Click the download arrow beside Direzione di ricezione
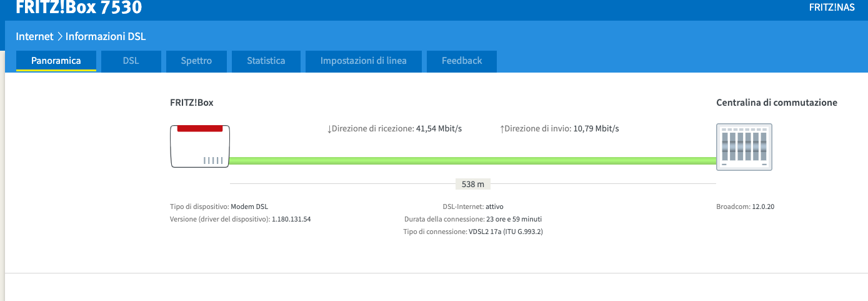868x301 pixels. (x=330, y=129)
